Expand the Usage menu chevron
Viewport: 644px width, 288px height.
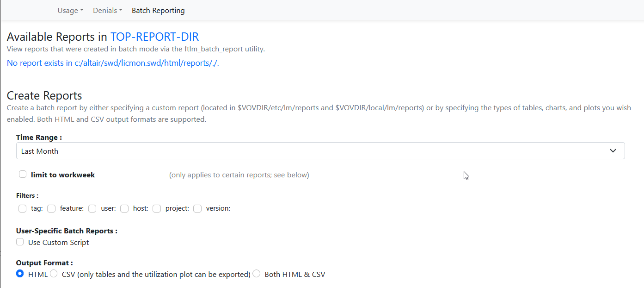tap(82, 10)
